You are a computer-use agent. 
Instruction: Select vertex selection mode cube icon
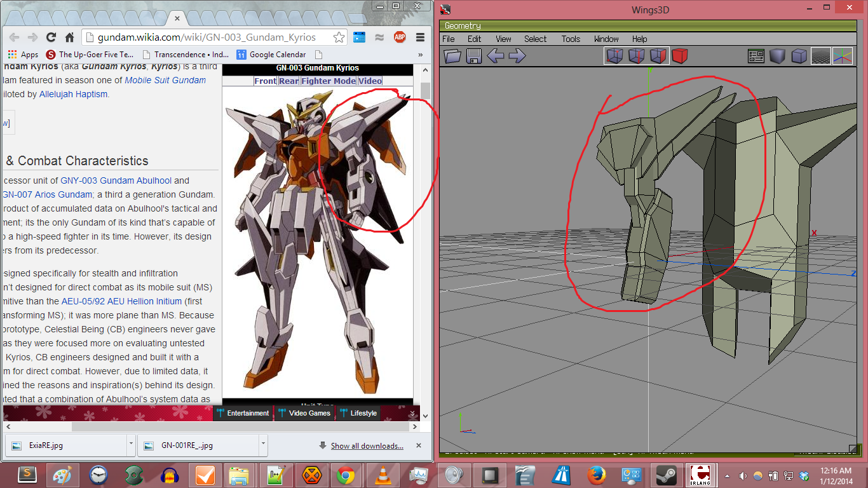point(614,56)
